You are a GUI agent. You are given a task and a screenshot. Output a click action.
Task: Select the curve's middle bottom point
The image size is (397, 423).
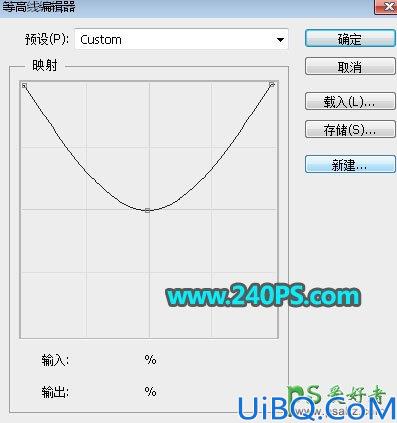pos(147,210)
